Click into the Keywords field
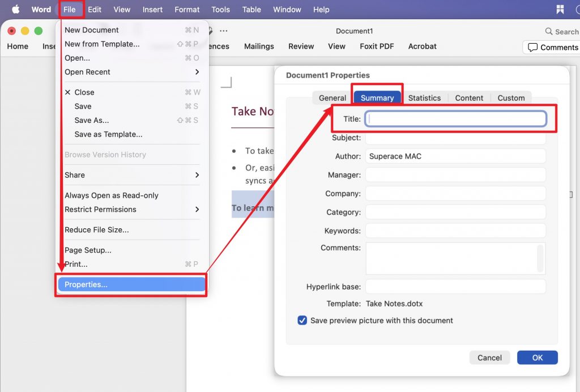Screen dimensions: 580x392 (456, 231)
